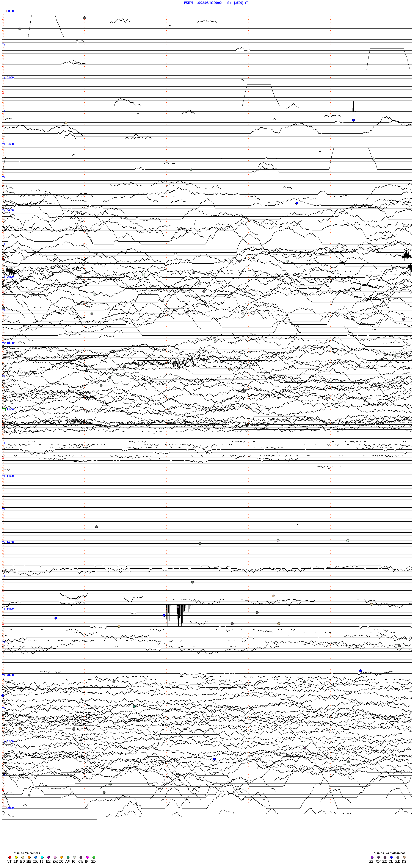
Task: Click the cyan TI legend dot
Action: click(x=42, y=857)
